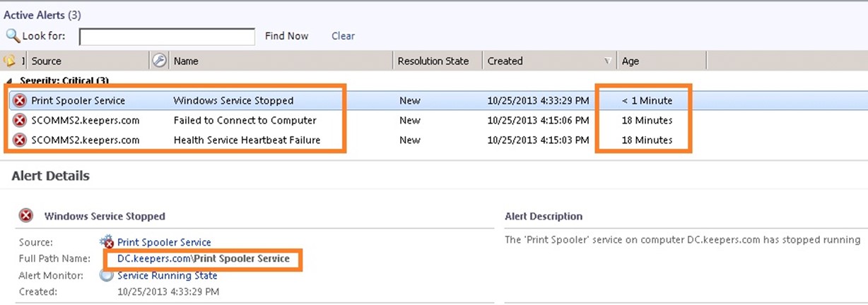The width and height of the screenshot is (868, 305).
Task: Open the Service Running State monitor link
Action: coord(168,275)
